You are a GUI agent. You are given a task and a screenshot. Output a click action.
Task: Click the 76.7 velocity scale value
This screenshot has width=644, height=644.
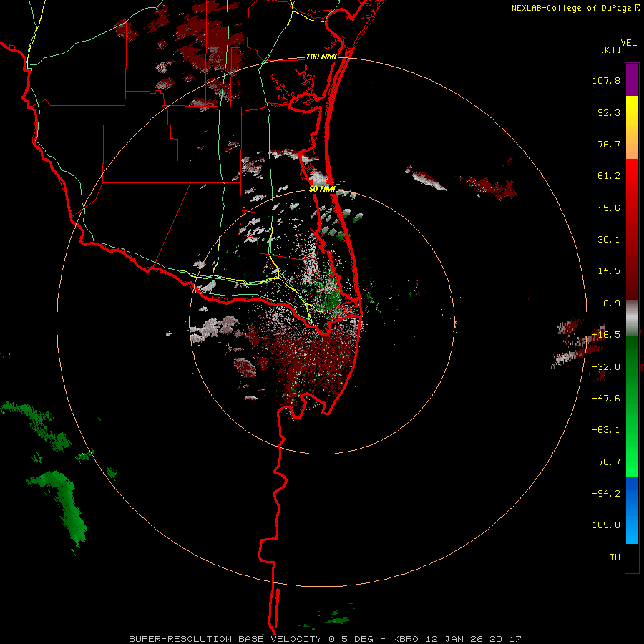(x=609, y=144)
